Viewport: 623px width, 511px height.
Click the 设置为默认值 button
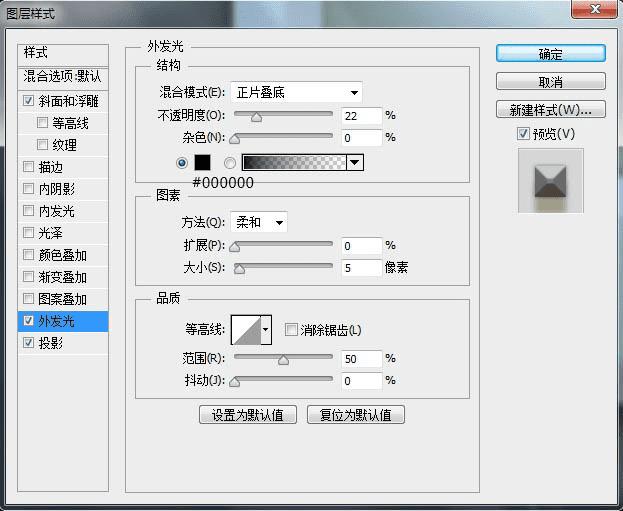pyautogui.click(x=248, y=415)
